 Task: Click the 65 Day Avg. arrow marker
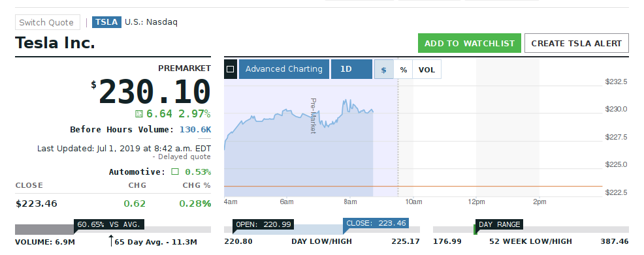pos(111,241)
